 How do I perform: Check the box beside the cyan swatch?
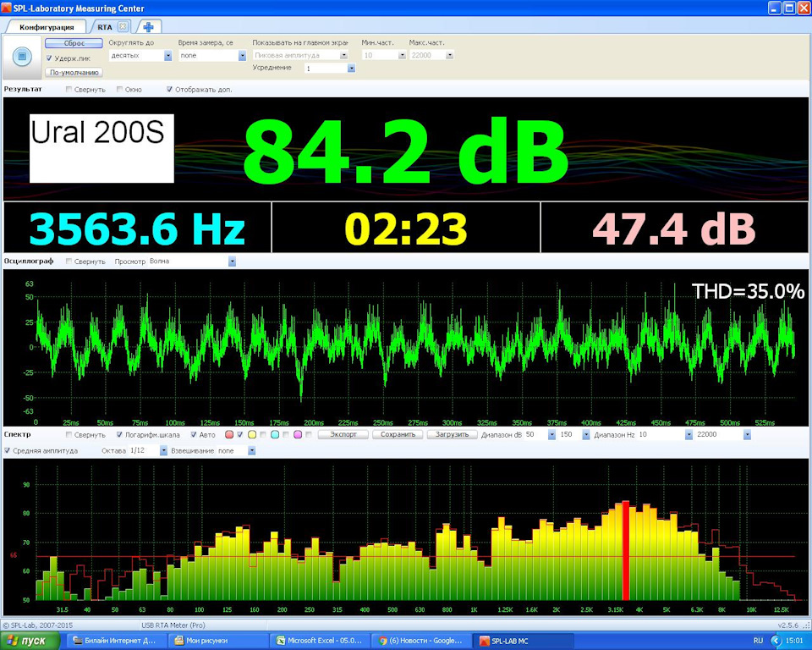pos(286,434)
